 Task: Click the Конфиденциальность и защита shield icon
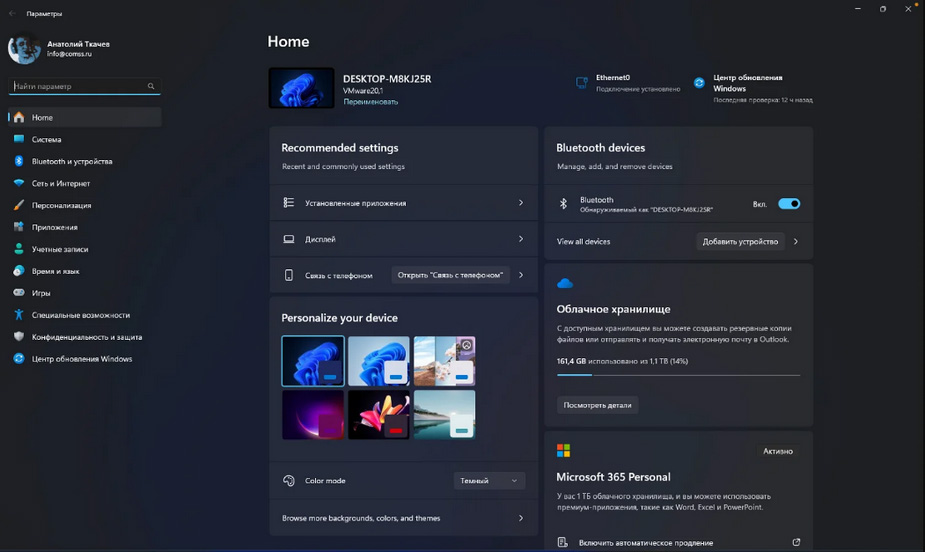coord(19,337)
